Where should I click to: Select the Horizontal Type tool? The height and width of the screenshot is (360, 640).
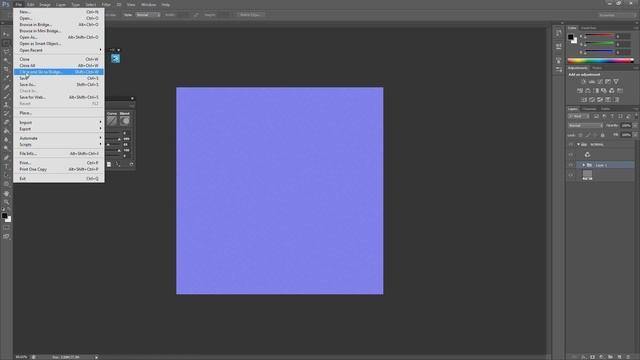[6, 167]
